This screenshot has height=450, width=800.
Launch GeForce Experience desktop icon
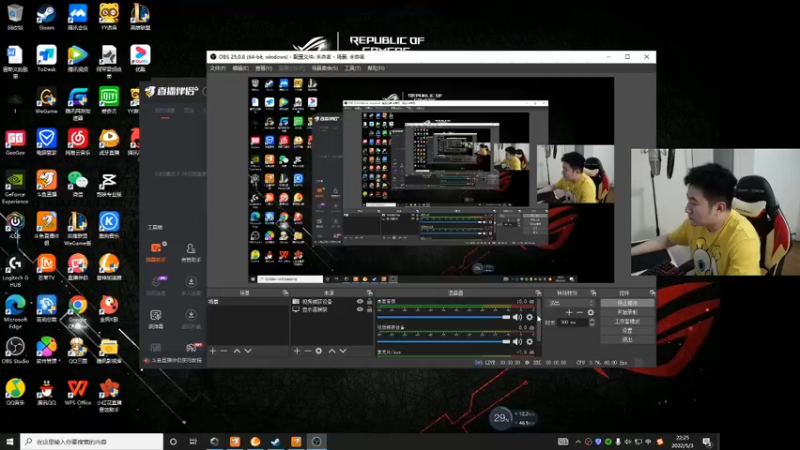(x=15, y=184)
